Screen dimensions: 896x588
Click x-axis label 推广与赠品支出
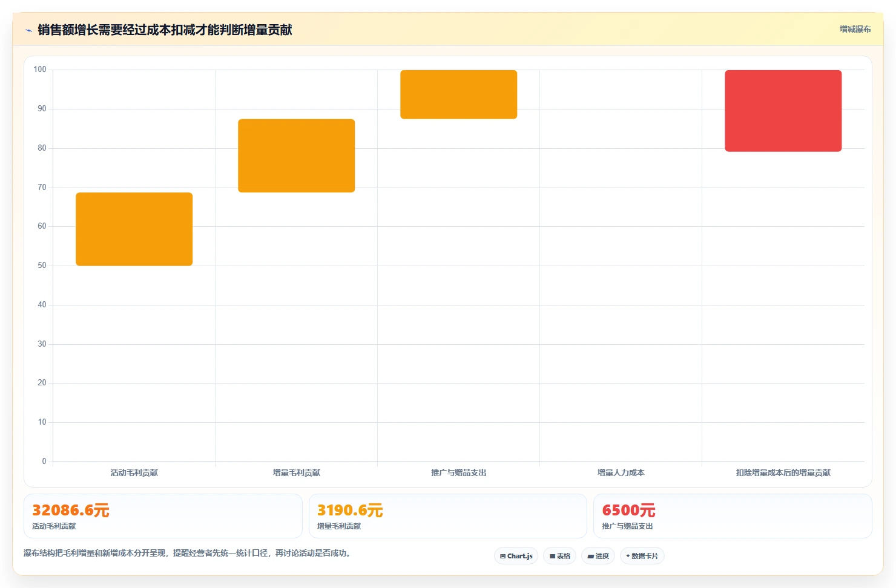pyautogui.click(x=458, y=472)
